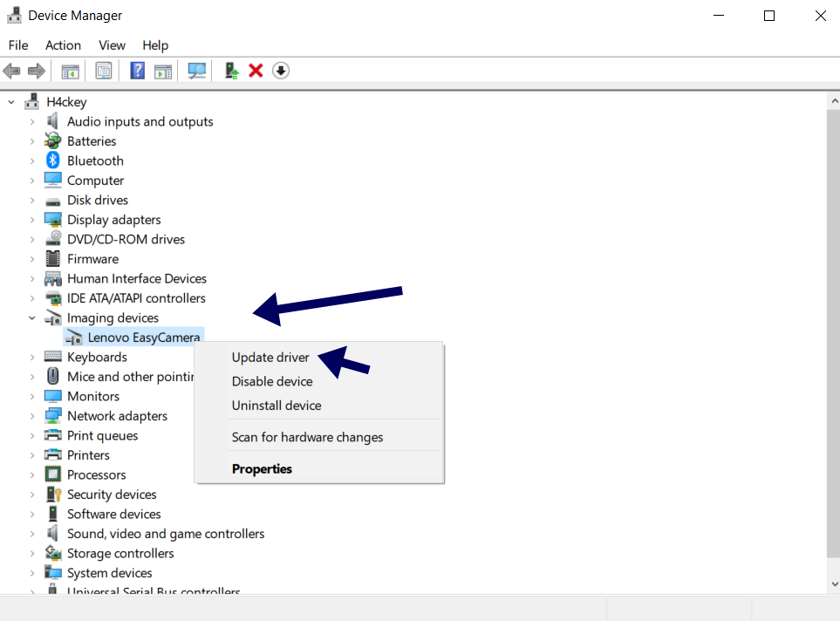
Task: Select the Lenovo EasyCamera device entry
Action: 144,338
